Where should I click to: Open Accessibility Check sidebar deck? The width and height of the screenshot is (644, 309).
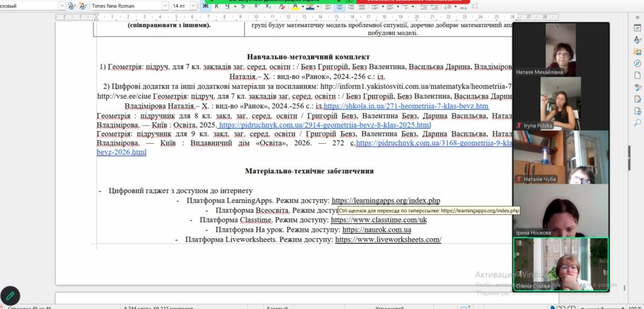(638, 111)
